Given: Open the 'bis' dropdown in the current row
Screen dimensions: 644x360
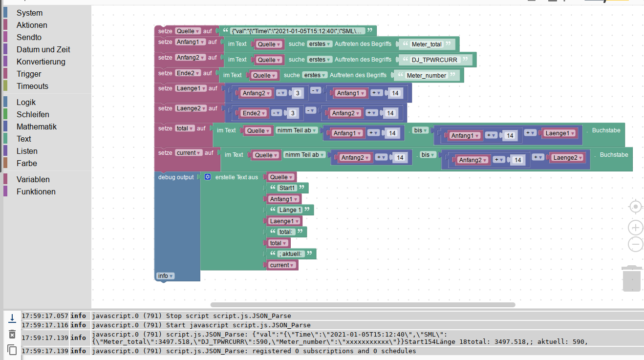Looking at the screenshot, I should tap(428, 154).
